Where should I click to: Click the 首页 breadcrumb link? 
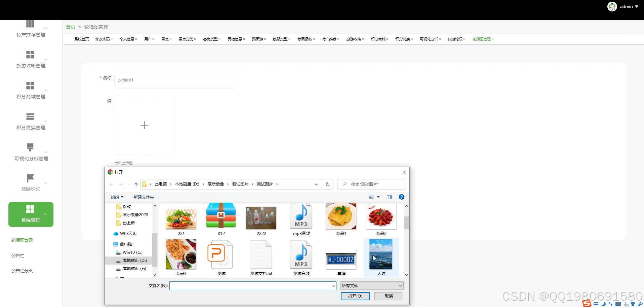(71, 27)
